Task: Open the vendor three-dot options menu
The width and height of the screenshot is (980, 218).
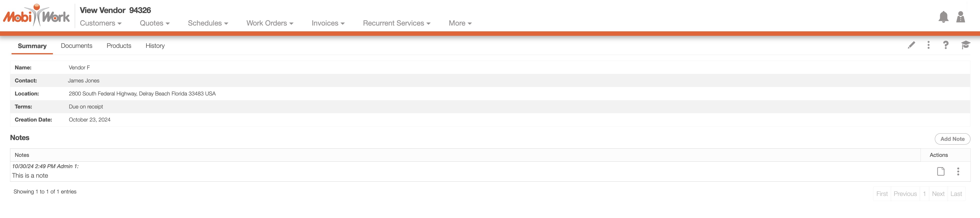Action: [x=928, y=45]
